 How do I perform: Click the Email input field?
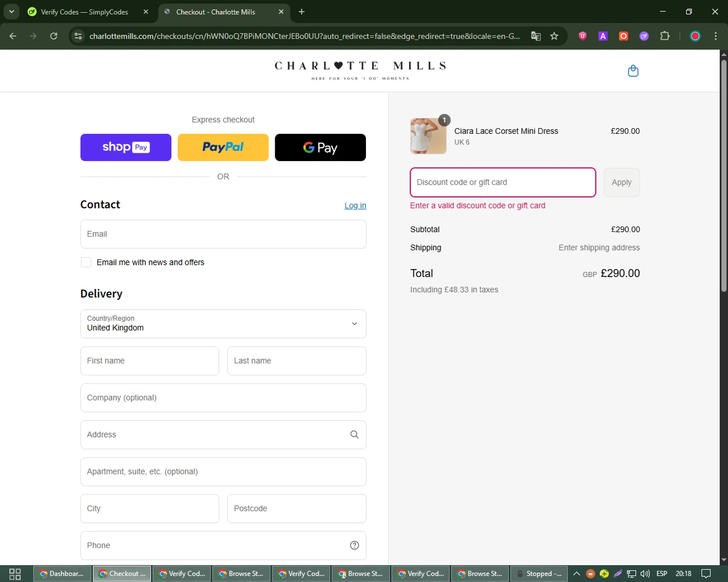223,234
